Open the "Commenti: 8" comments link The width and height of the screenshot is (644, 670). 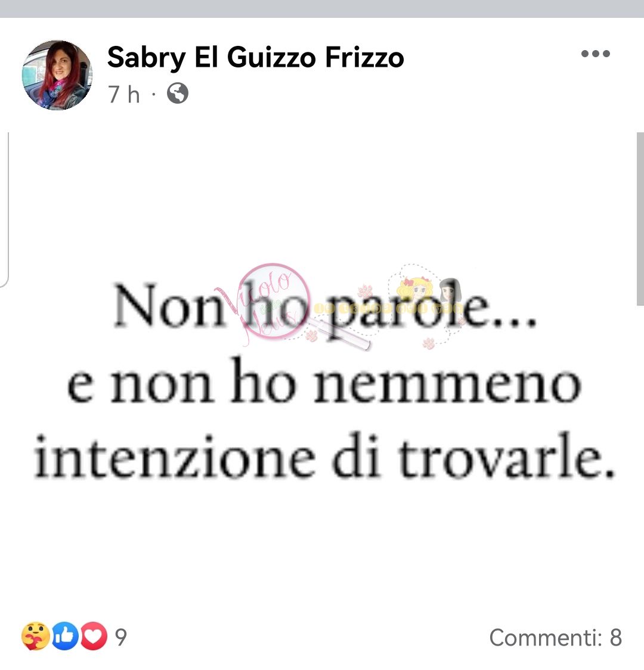click(556, 638)
